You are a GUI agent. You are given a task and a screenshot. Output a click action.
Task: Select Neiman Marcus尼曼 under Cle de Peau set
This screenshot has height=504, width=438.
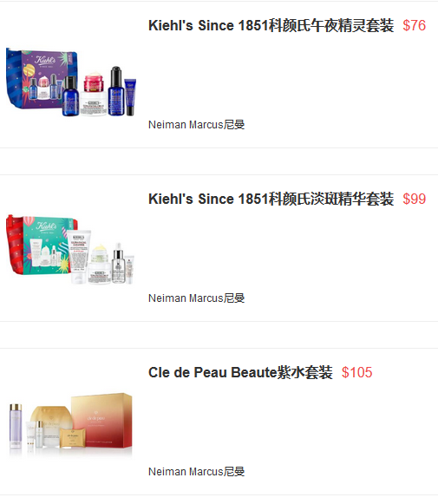pos(196,472)
